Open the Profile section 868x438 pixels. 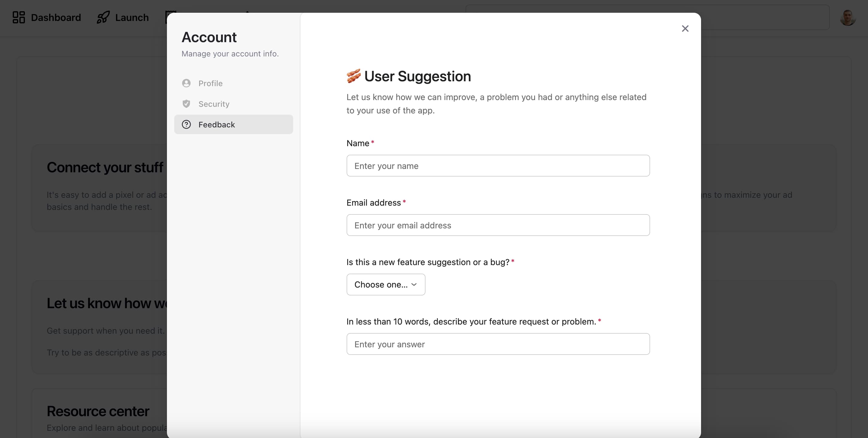233,83
